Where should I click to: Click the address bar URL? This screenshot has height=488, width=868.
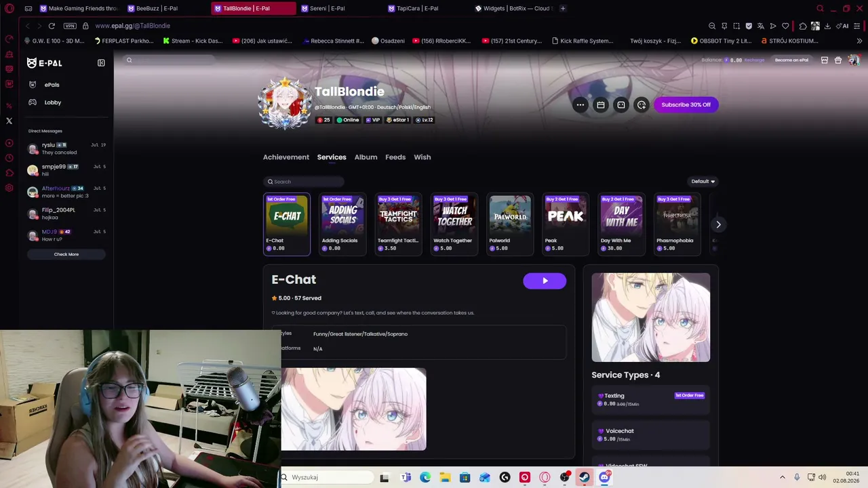[133, 26]
